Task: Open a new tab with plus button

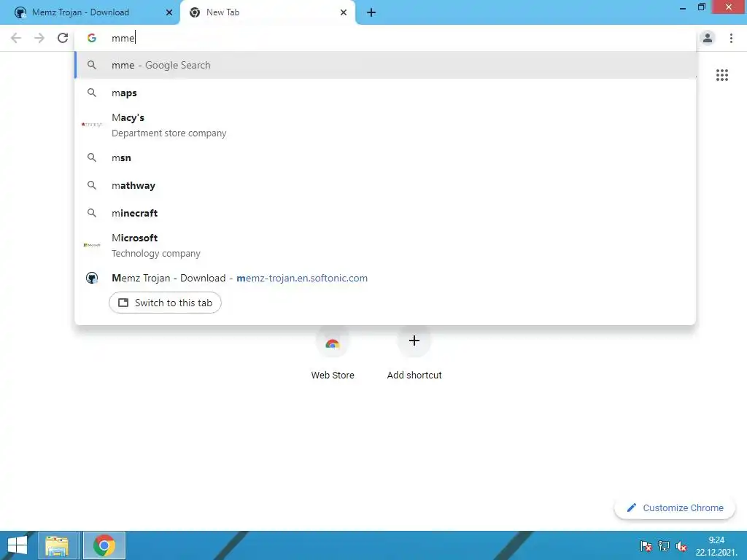Action: [x=371, y=13]
